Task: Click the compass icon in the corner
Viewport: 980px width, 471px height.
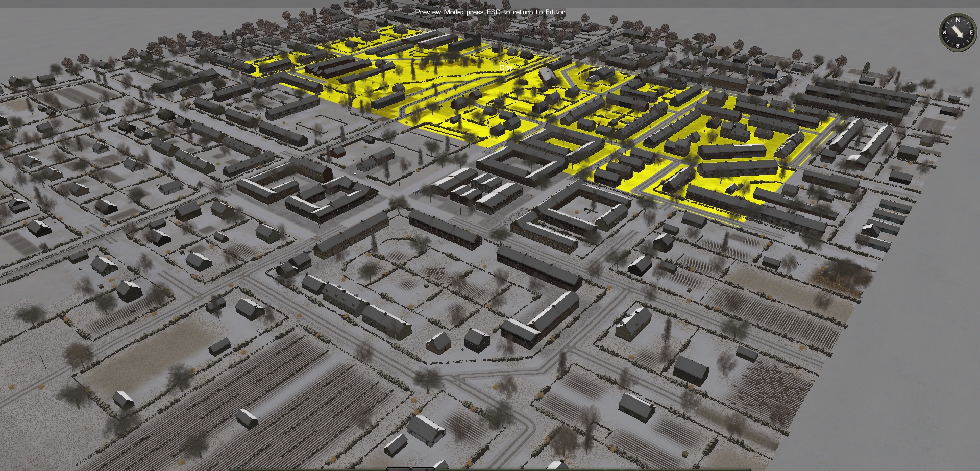Action: click(x=958, y=33)
